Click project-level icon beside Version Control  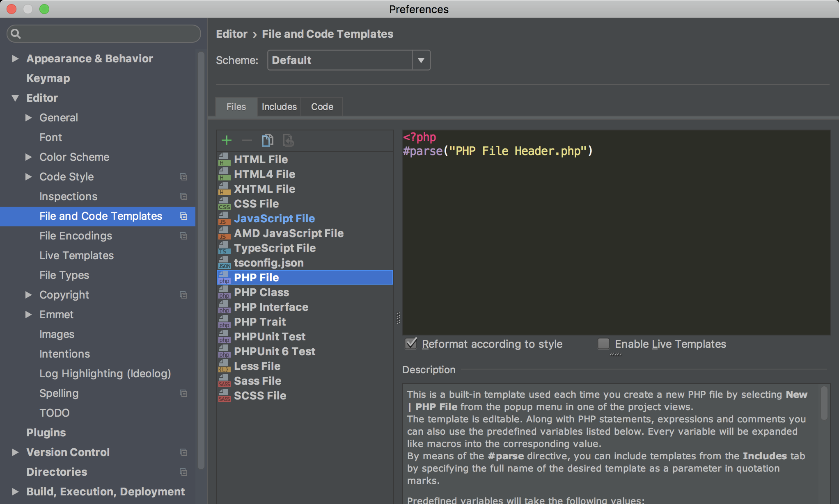tap(183, 452)
